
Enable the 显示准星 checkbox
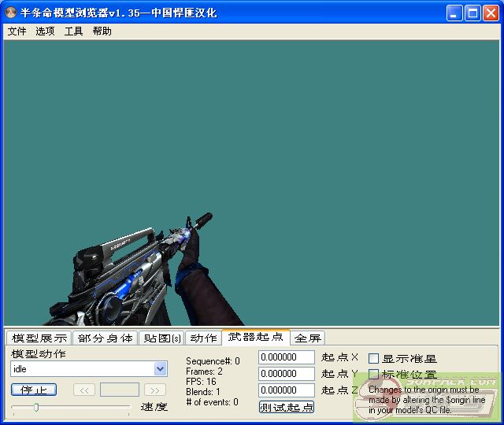373,358
